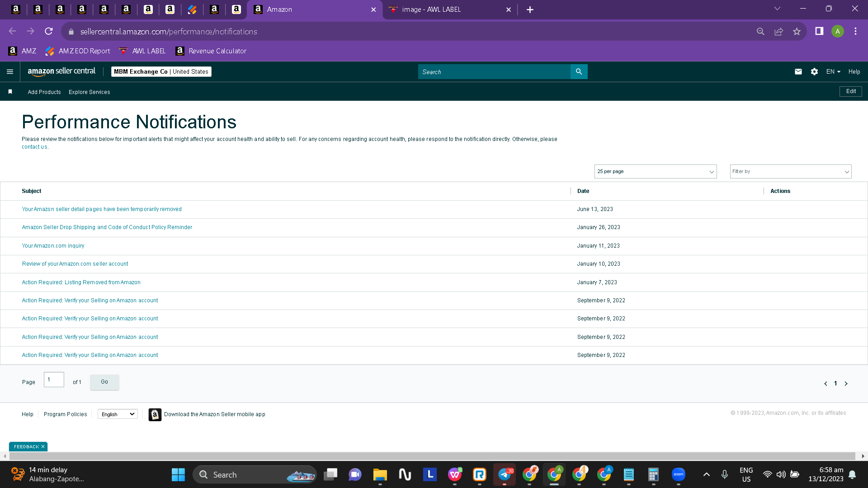Open the Drop Shipping Policy Reminder notification
This screenshot has width=868, height=488.
tap(107, 227)
